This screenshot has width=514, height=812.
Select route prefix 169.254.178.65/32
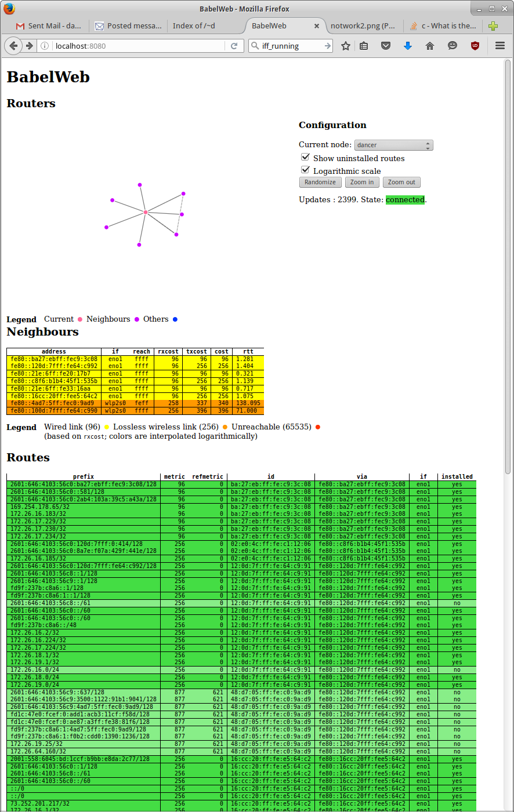point(40,507)
